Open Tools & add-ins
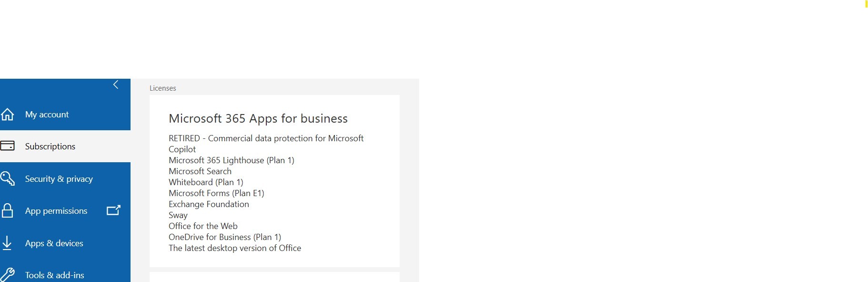The height and width of the screenshot is (282, 868). coord(54,275)
